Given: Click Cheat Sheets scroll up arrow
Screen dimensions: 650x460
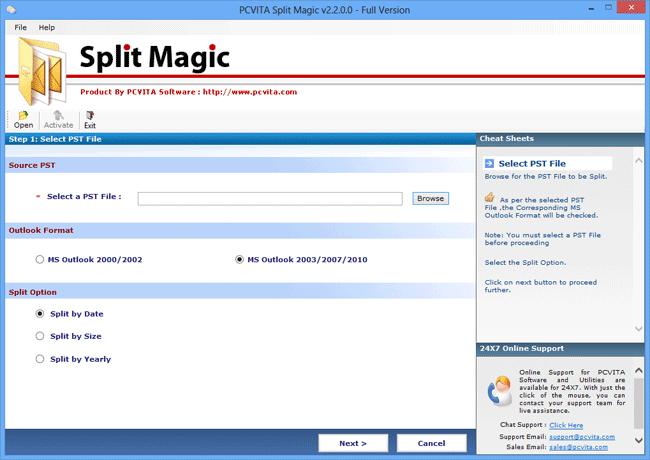Looking at the screenshot, I should click(x=638, y=160).
